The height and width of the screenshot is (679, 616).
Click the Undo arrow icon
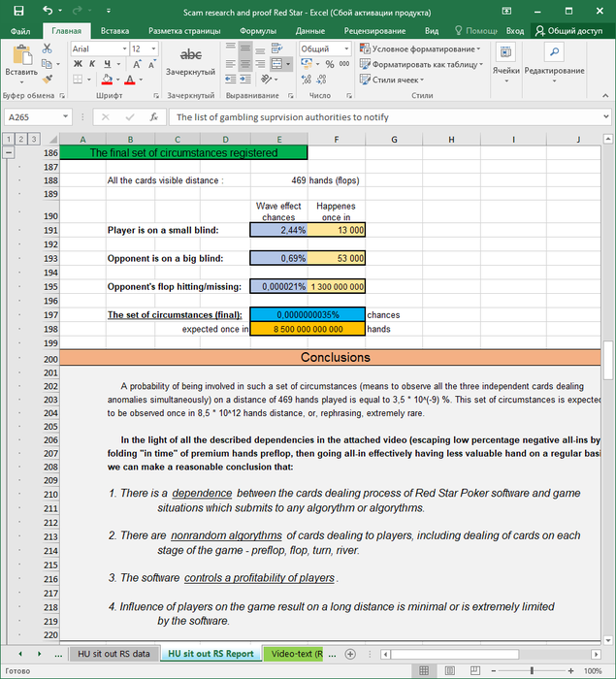(48, 11)
